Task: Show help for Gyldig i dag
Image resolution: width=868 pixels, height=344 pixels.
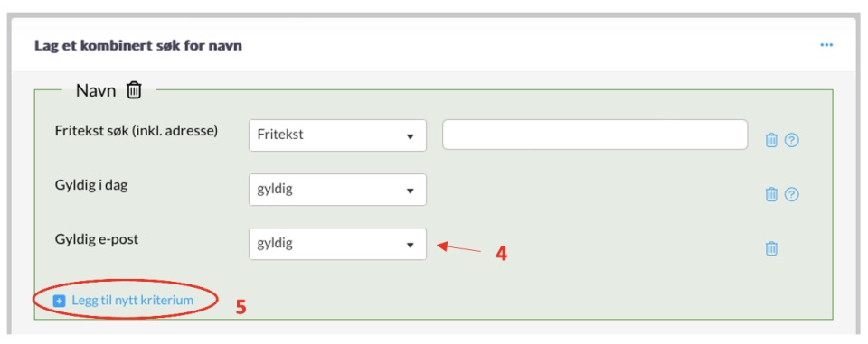Action: pos(792,194)
